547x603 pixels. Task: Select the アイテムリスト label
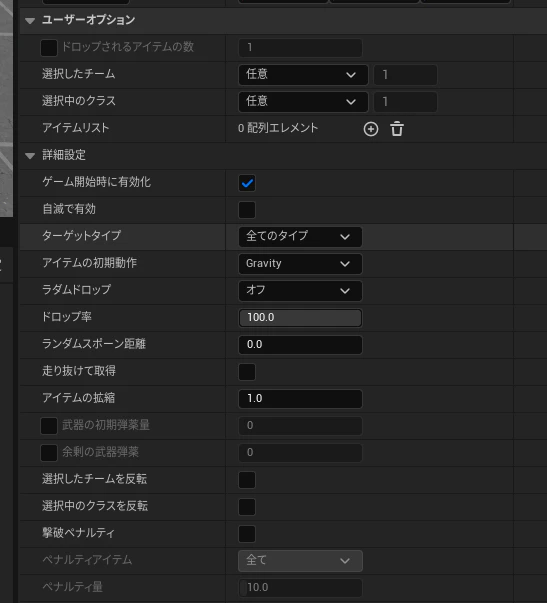click(76, 128)
